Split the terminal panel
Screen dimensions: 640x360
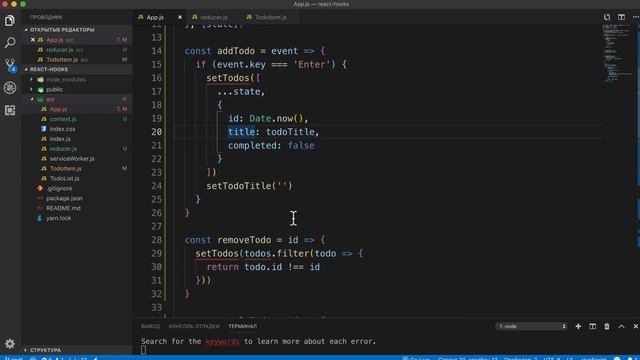pos(592,326)
